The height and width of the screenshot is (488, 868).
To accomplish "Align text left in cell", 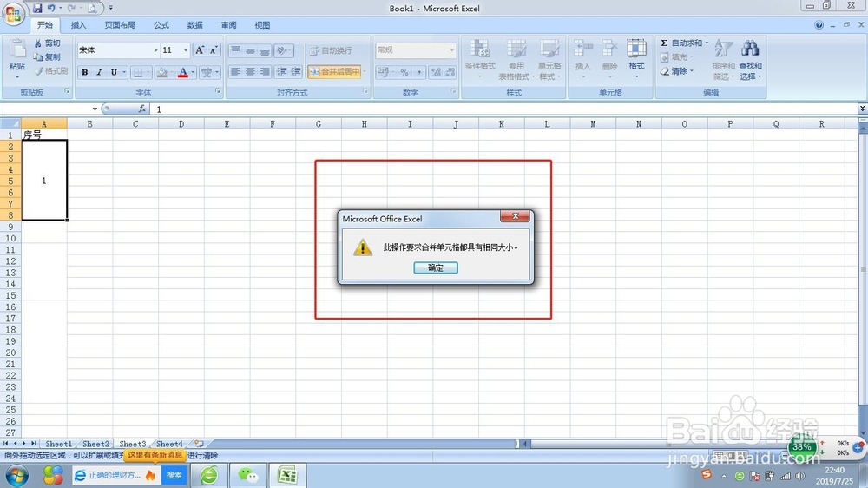I will (235, 71).
